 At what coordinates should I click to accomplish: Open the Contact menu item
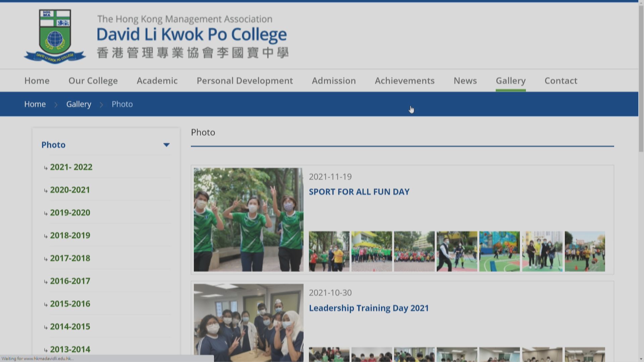pos(560,81)
